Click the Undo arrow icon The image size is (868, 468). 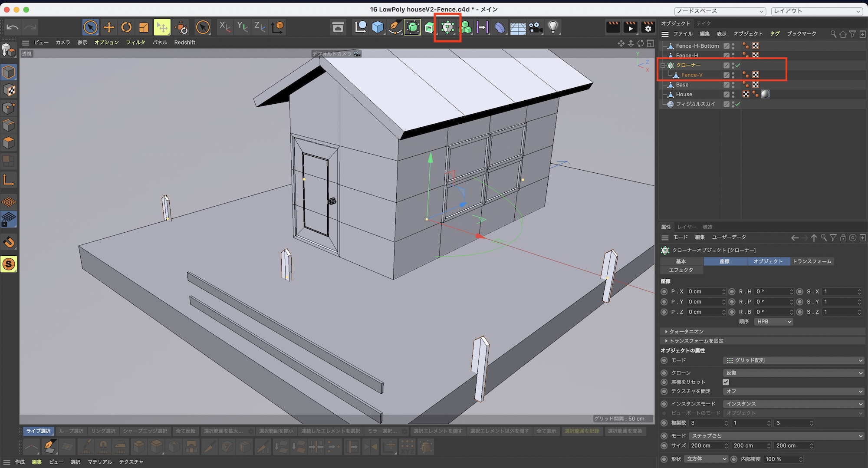(x=12, y=27)
